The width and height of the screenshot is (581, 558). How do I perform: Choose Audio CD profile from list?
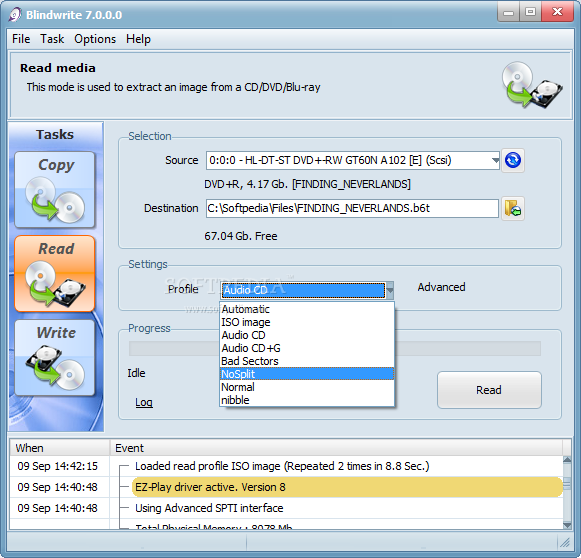[307, 335]
